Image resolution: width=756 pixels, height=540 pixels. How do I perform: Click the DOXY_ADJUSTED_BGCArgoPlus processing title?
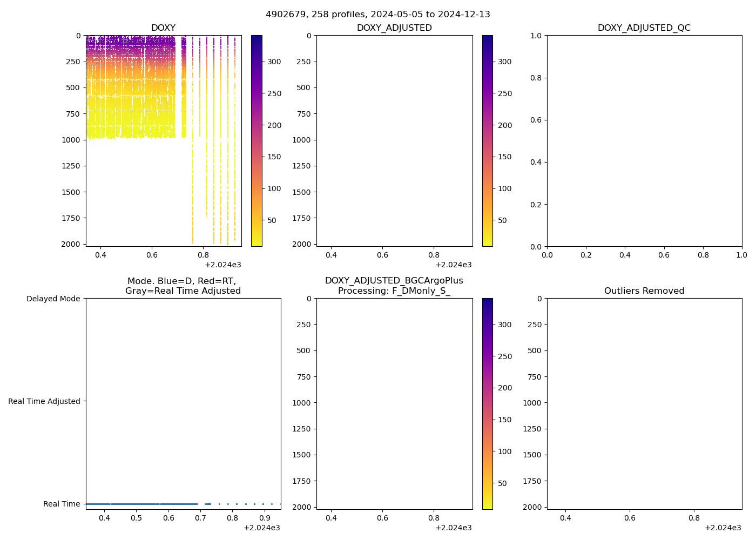tap(394, 286)
